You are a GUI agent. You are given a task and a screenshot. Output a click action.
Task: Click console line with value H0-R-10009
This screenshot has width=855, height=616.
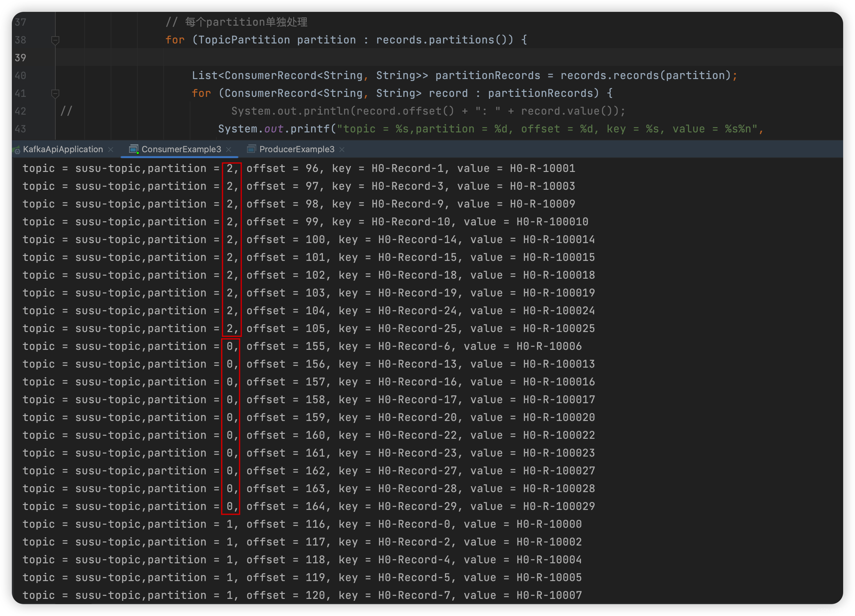point(299,204)
